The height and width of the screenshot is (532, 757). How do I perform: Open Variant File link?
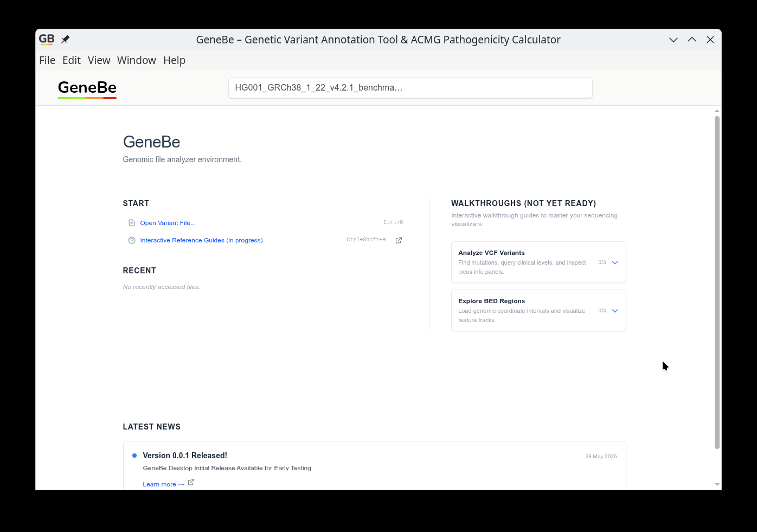click(x=168, y=223)
